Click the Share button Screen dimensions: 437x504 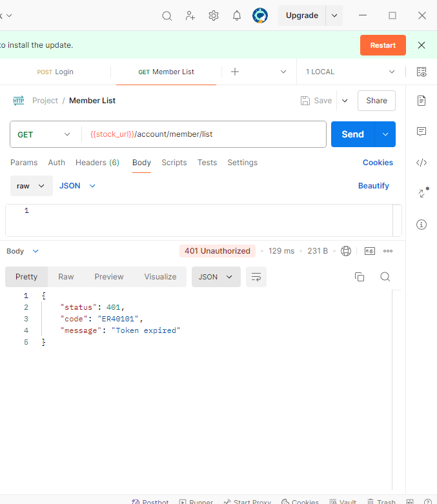376,101
